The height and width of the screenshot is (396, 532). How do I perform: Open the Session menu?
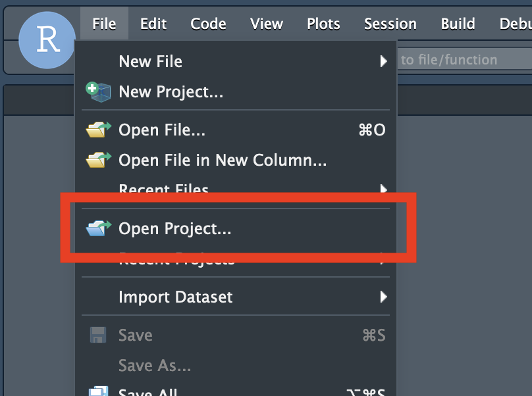(x=390, y=24)
